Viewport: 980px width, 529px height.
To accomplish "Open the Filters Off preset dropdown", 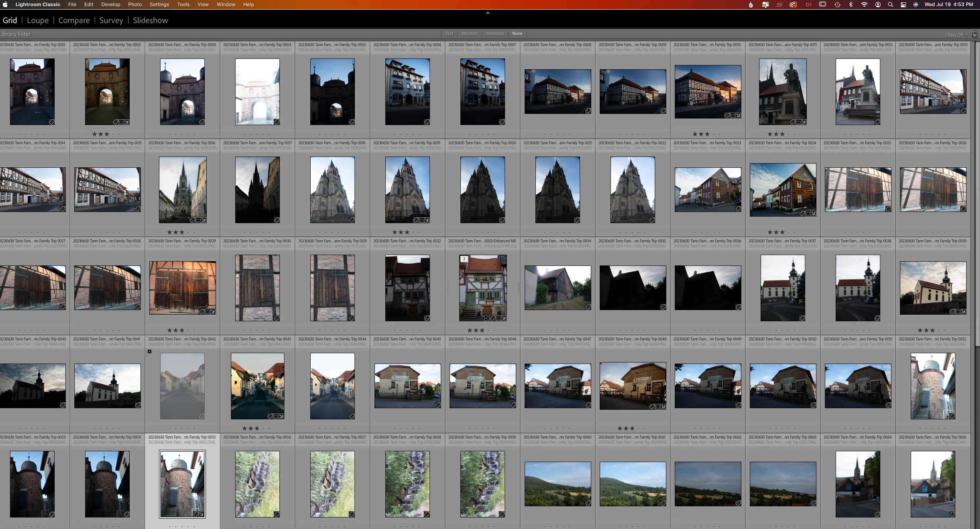I will tap(956, 35).
